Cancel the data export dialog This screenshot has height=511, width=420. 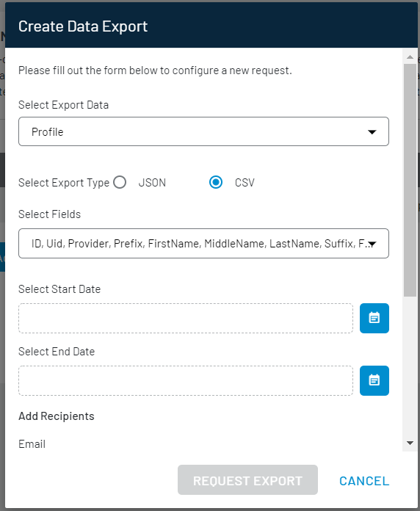tap(364, 481)
